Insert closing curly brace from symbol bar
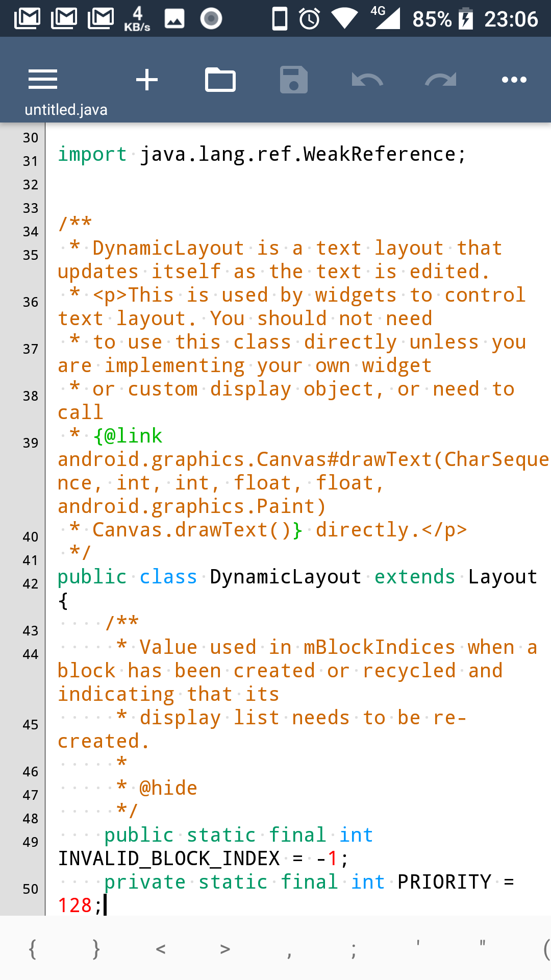 pos(96,949)
